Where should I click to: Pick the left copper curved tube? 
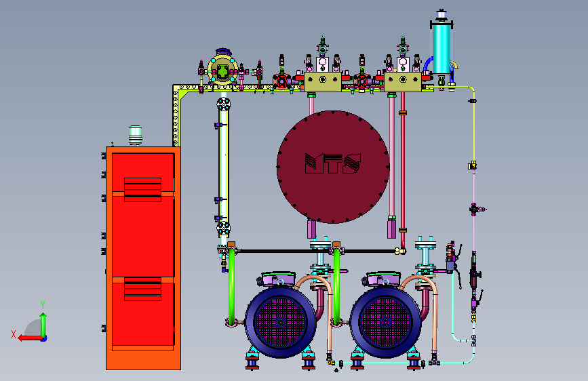pos(315,313)
